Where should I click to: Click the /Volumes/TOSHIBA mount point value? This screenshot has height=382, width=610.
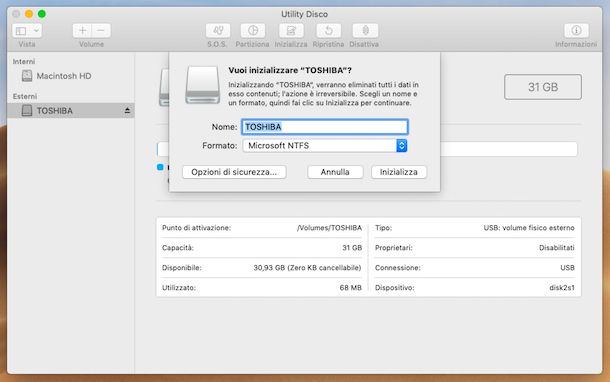point(329,228)
